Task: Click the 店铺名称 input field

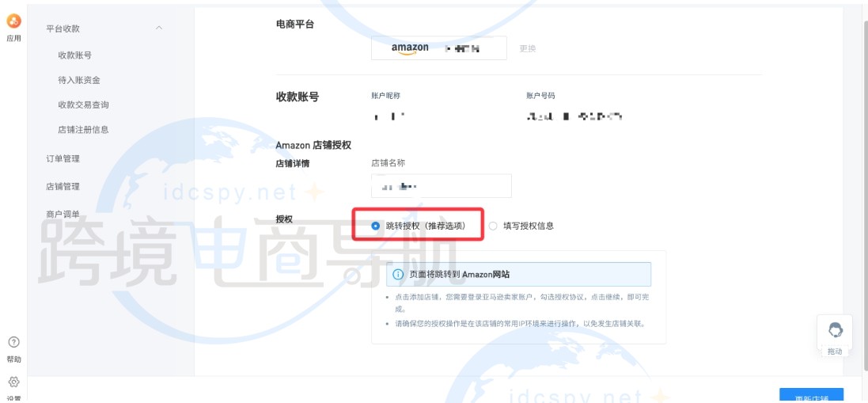Action: click(x=442, y=186)
